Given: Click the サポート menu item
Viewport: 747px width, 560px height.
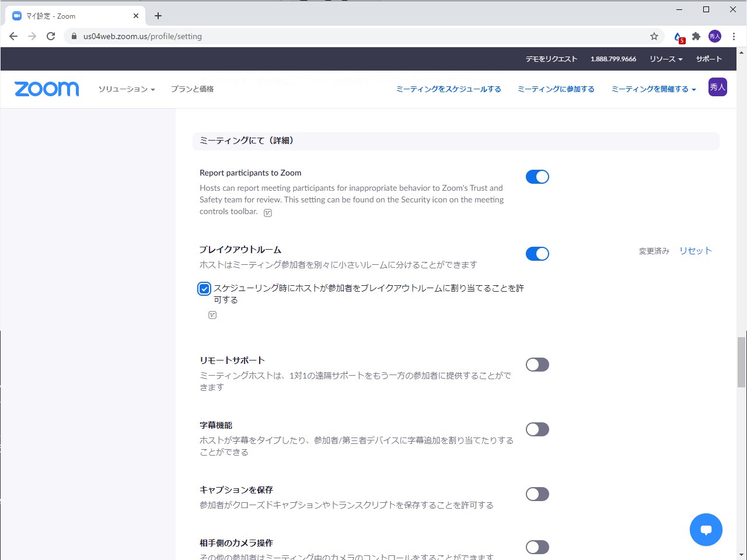Looking at the screenshot, I should click(x=709, y=58).
